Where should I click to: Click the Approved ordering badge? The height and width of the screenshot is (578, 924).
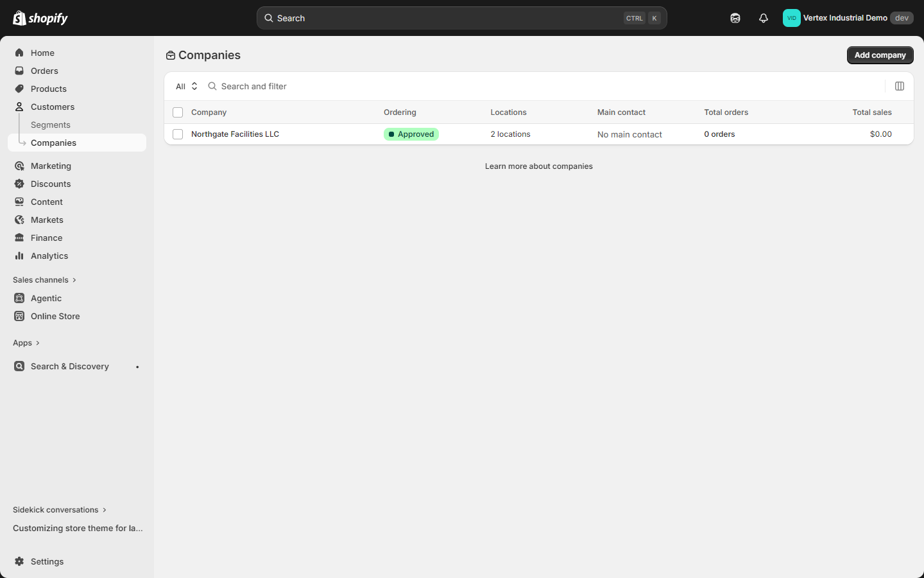(x=411, y=134)
